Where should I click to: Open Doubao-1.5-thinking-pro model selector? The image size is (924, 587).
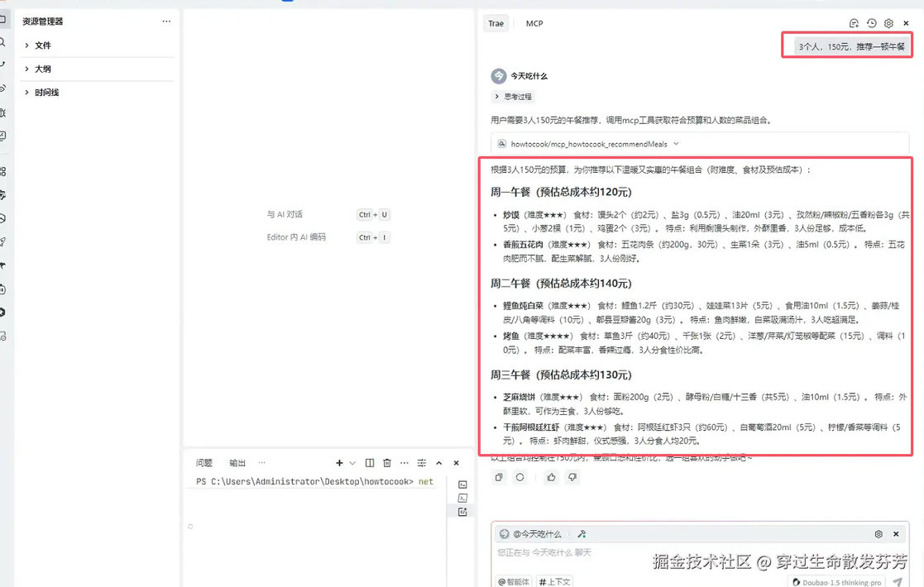pyautogui.click(x=837, y=582)
